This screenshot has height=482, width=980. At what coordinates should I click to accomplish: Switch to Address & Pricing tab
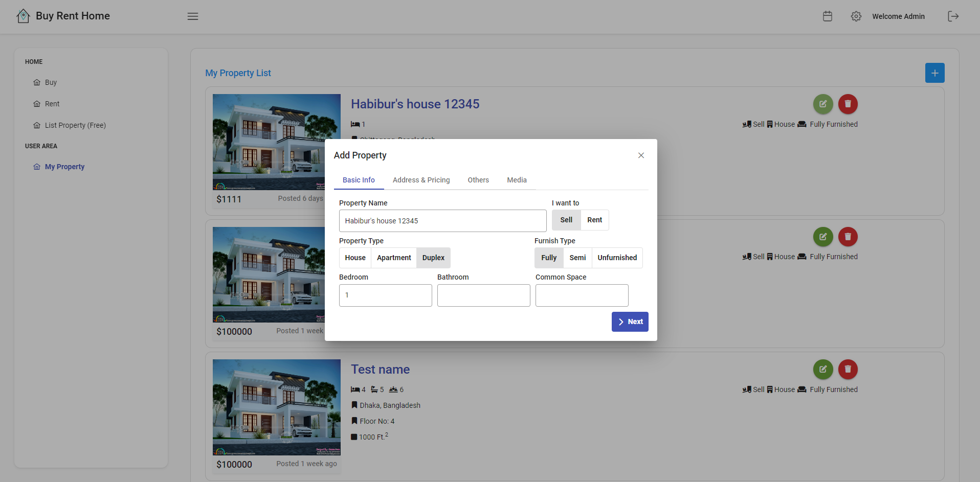coord(421,180)
